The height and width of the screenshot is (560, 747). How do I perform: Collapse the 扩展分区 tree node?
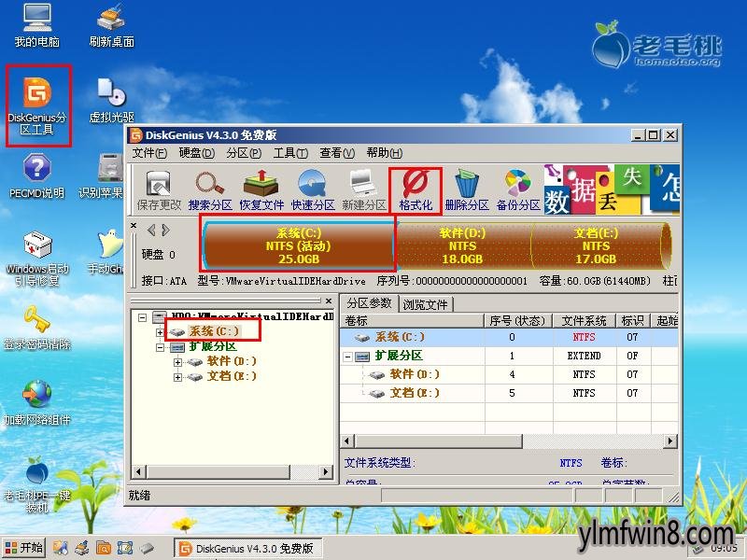click(x=160, y=347)
